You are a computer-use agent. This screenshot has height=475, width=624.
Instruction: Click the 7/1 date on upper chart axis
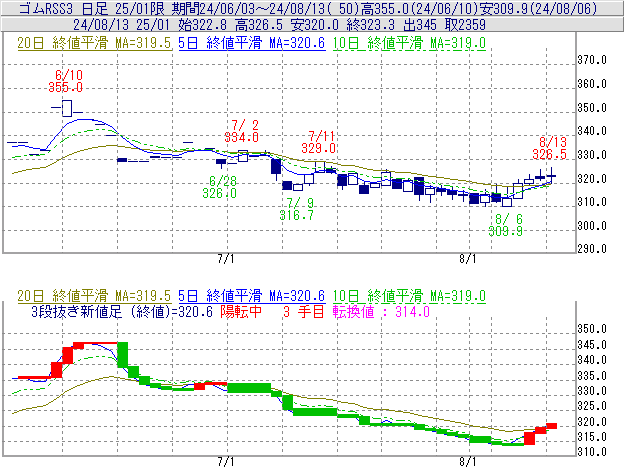226,259
